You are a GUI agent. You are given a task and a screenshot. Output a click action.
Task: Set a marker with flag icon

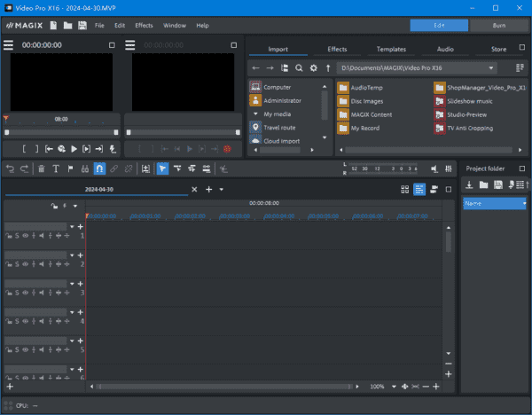pyautogui.click(x=71, y=168)
